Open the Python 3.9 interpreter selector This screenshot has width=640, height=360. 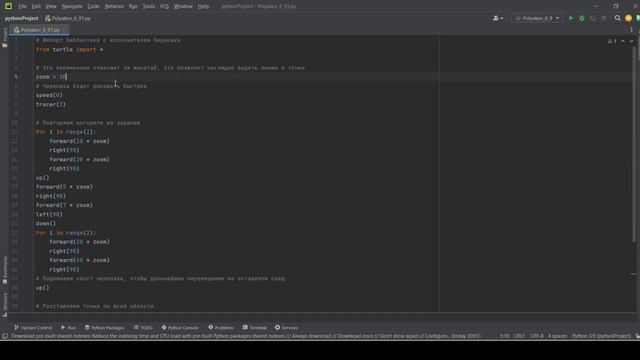pos(601,336)
